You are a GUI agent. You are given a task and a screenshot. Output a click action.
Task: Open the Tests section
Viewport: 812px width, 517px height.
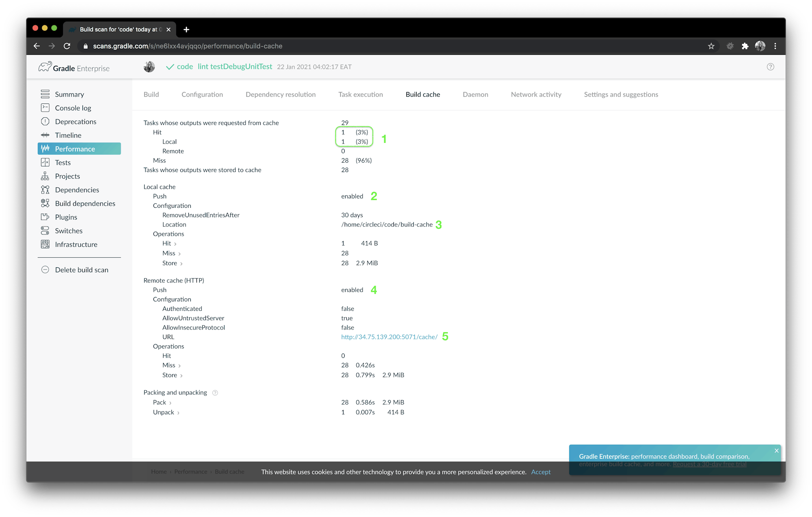pos(63,162)
